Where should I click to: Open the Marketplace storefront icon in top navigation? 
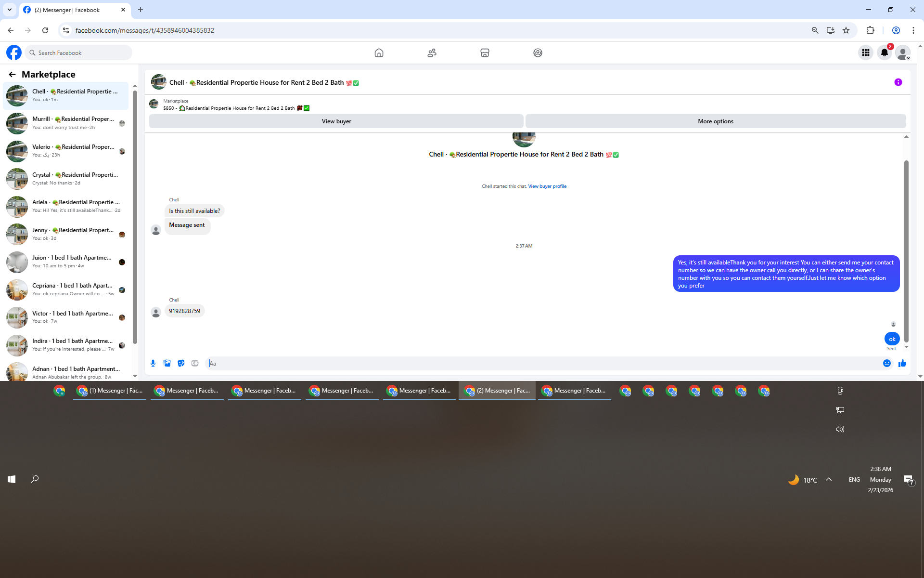[x=485, y=53]
